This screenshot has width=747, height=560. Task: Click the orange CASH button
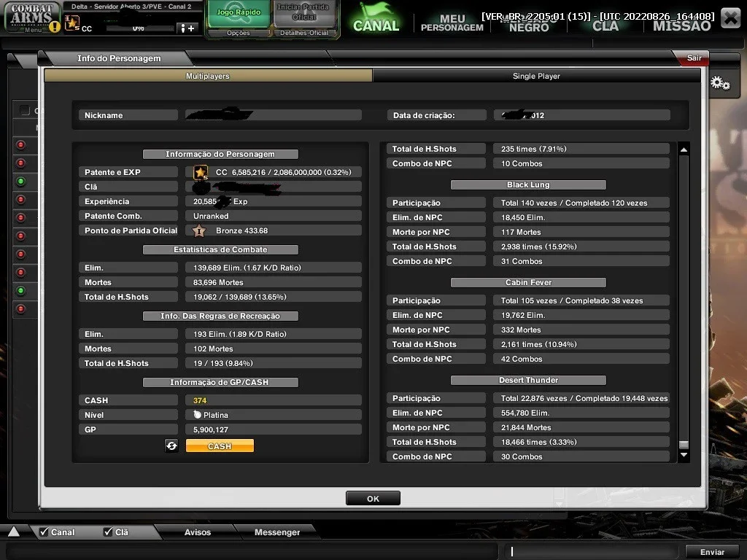(220, 446)
